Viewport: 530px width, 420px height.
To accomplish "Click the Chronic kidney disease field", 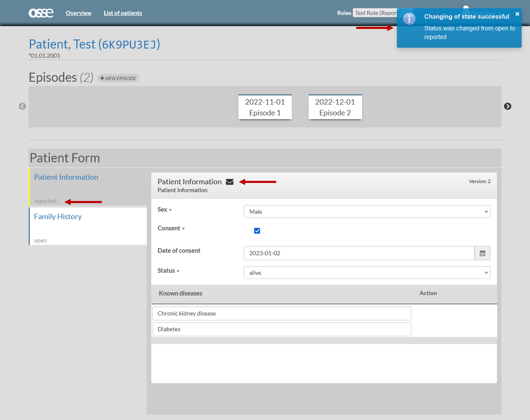I will 281,313.
